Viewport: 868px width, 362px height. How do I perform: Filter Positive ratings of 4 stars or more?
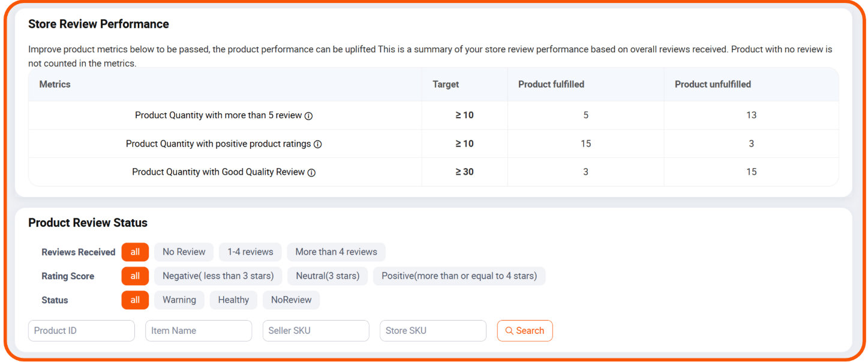459,276
